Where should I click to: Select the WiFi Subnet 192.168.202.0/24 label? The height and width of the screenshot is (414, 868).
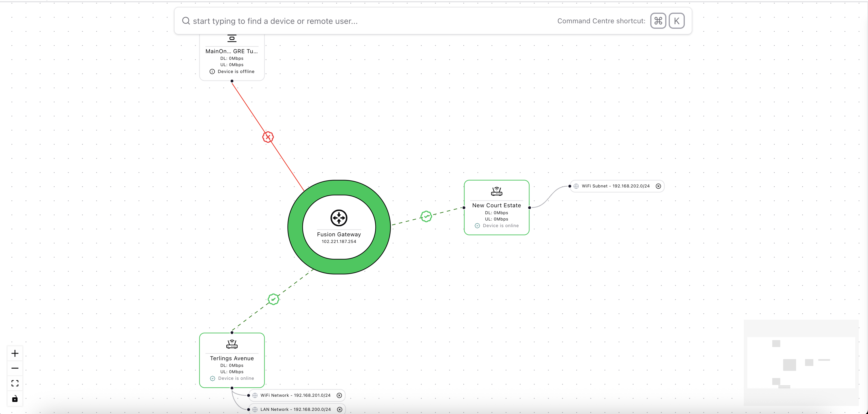tap(615, 186)
